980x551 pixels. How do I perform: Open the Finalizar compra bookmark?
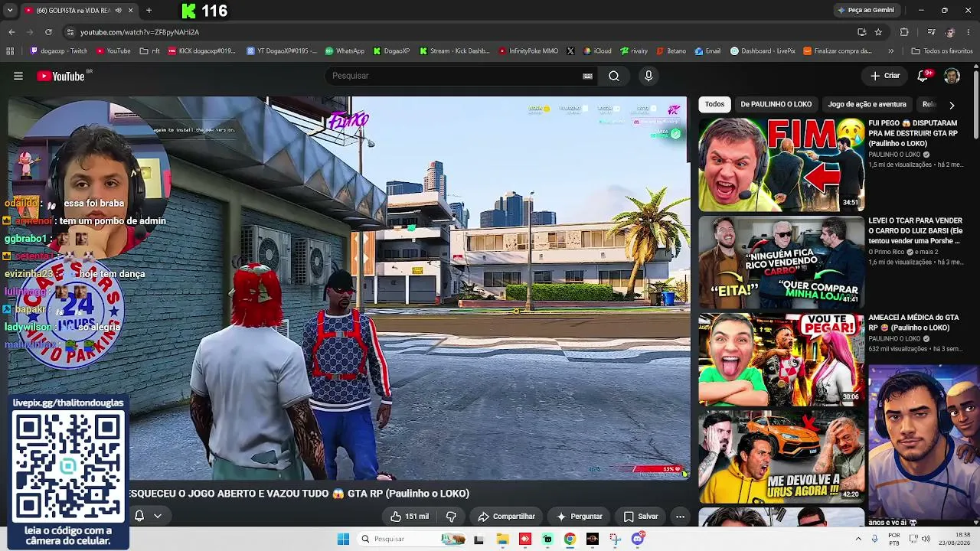pyautogui.click(x=838, y=51)
